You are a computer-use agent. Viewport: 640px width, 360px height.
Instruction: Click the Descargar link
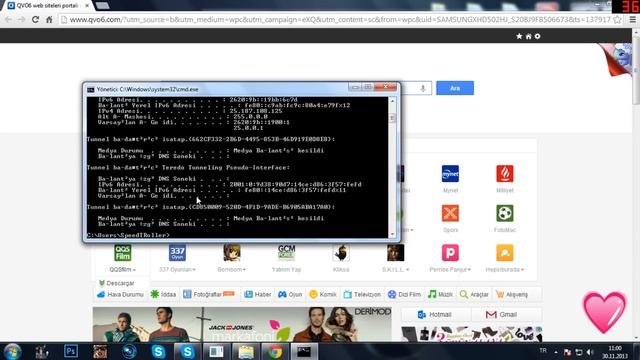[117, 283]
